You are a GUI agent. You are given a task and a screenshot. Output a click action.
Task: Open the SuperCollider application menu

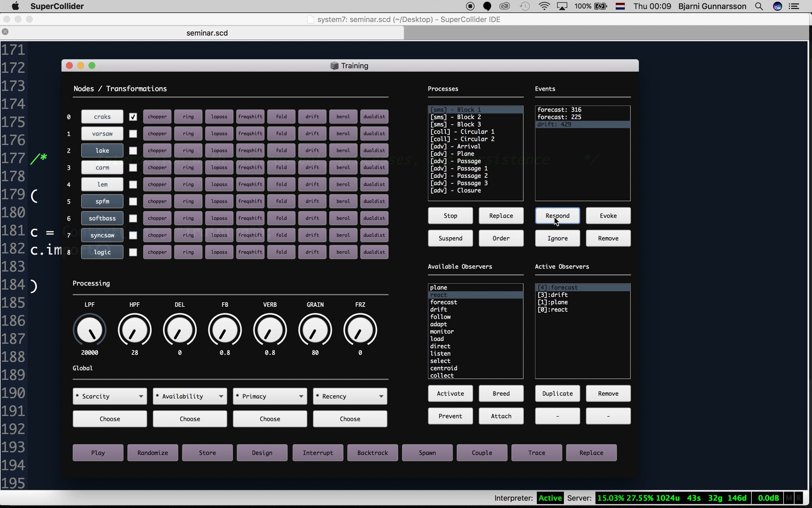[x=57, y=6]
